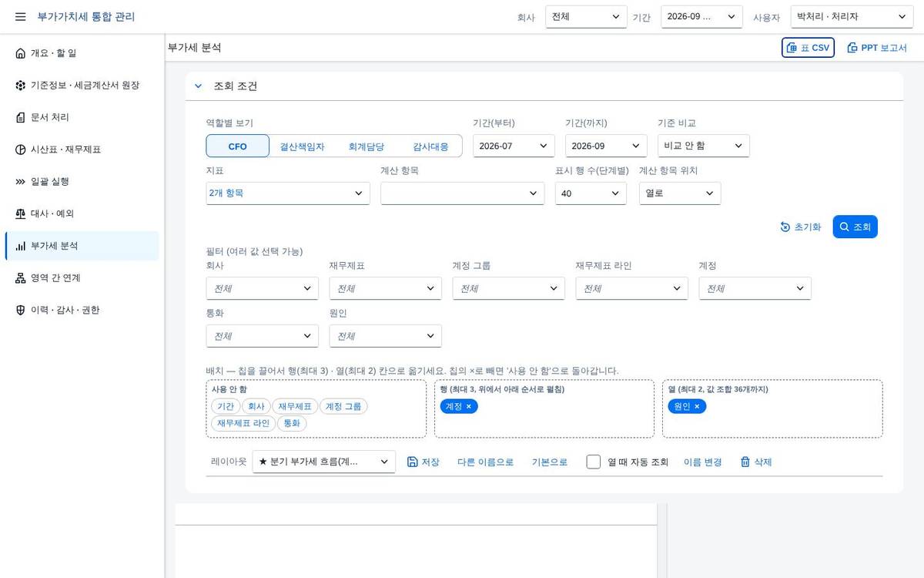Click the scales icon beside 대사 · 예외
The image size is (924, 578).
pos(20,213)
